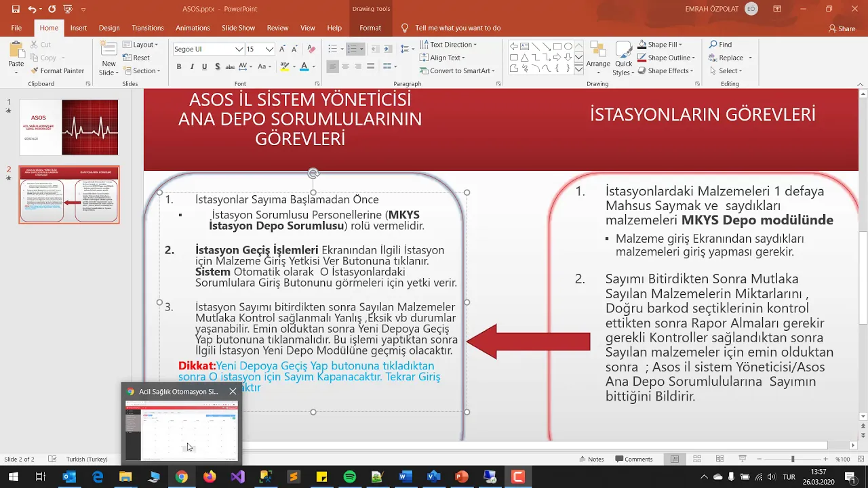Apply text highlight color
This screenshot has height=488, width=868.
(x=285, y=66)
